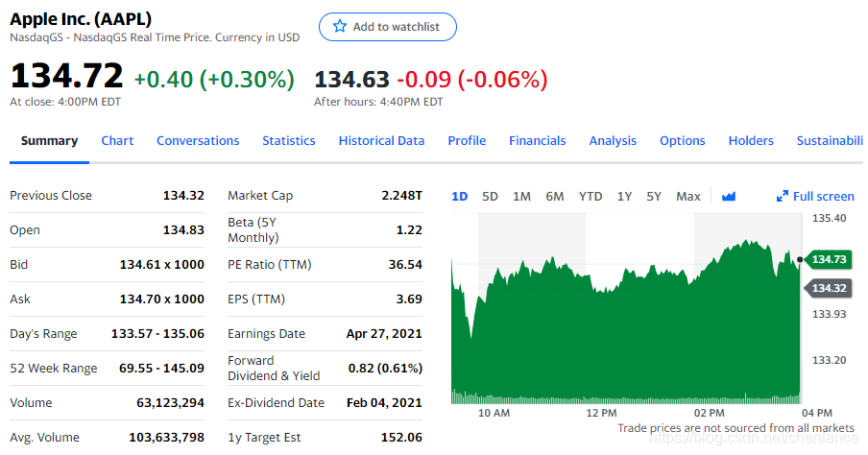Image resolution: width=868 pixels, height=455 pixels.
Task: Click the Bid value 134.61 x 1000
Action: [x=161, y=265]
